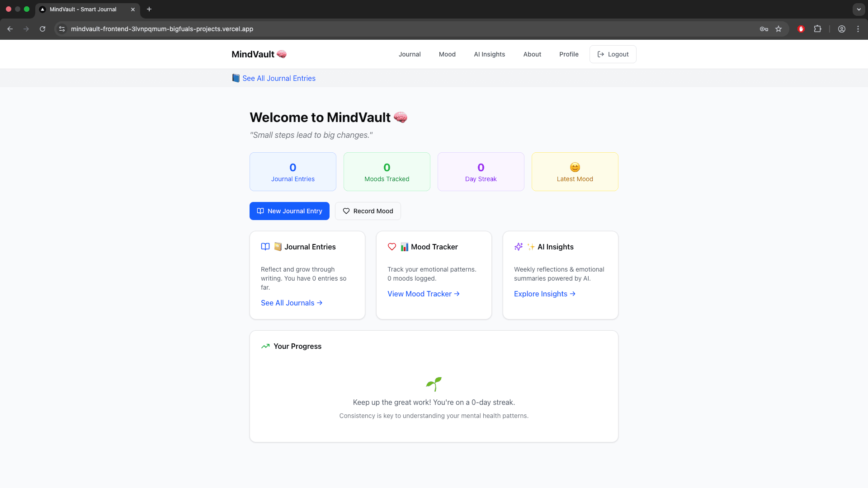Click the notebook emoji in Journal Entries card
Viewport: 868px width, 488px height.
[278, 247]
